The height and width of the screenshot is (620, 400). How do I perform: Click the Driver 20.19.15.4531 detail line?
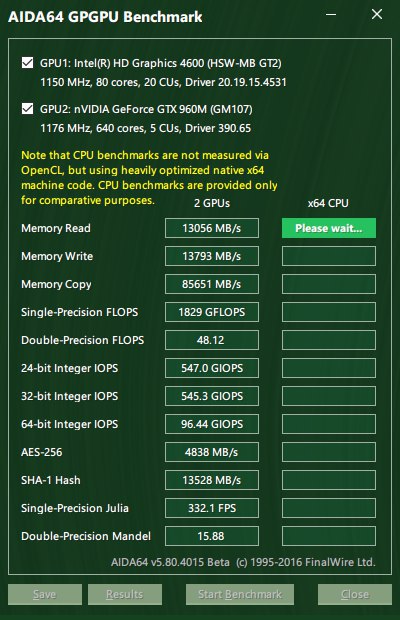(163, 82)
